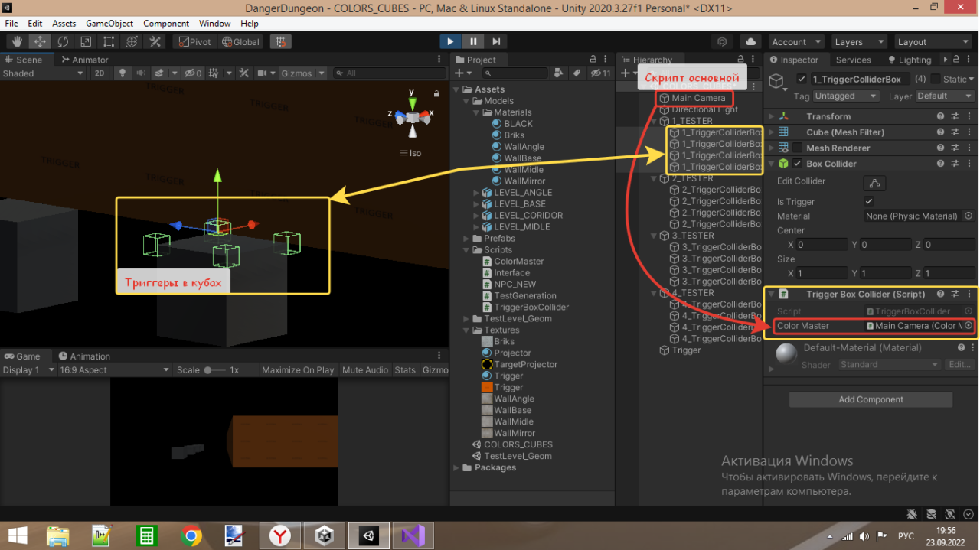Toggle scene effects like skybox and fog

[x=159, y=73]
